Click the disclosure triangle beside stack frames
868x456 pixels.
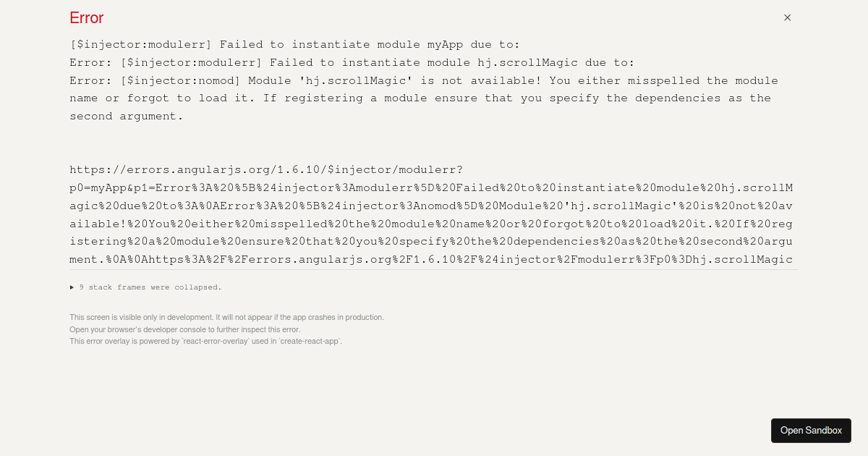(x=72, y=287)
